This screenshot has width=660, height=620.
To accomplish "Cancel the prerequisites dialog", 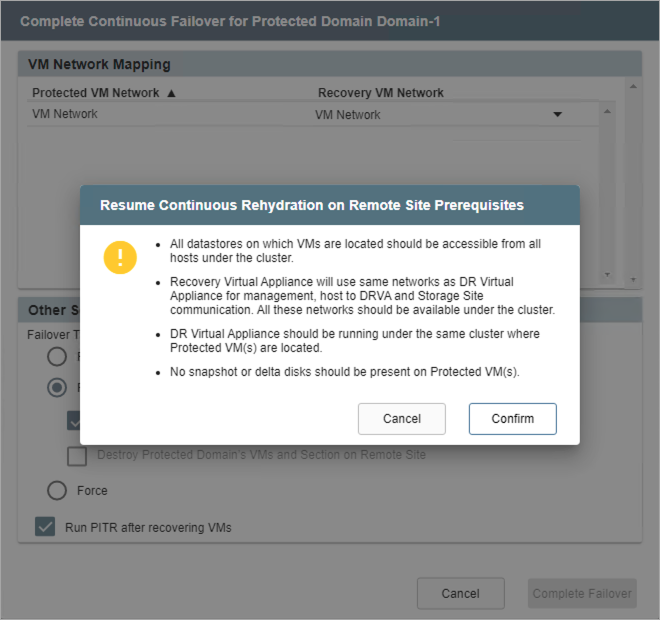I will [402, 419].
